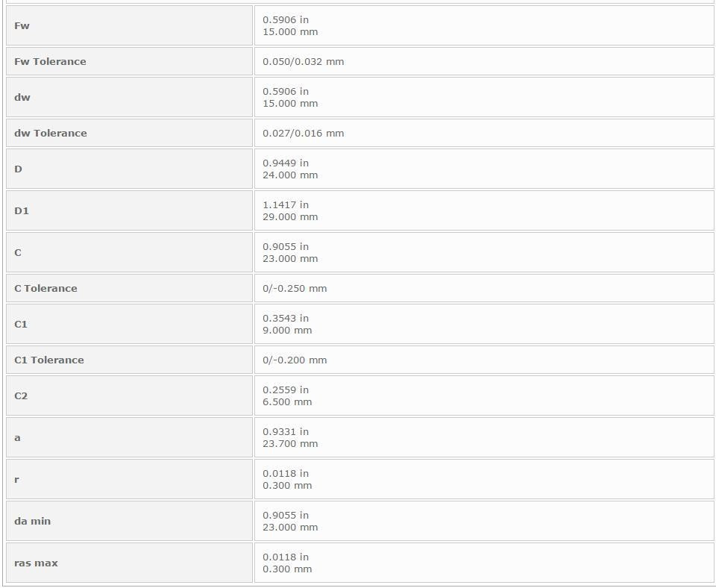
Task: Select the 0.027/0.016 mm value
Action: pos(304,134)
